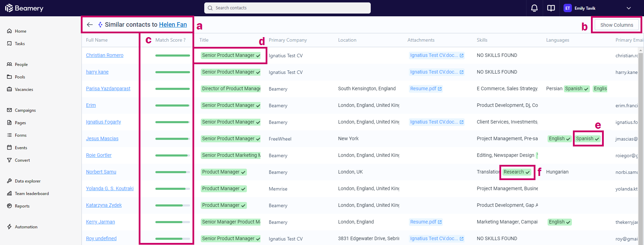Click the Skills column header
Screen dimensions: 644x245
point(482,40)
